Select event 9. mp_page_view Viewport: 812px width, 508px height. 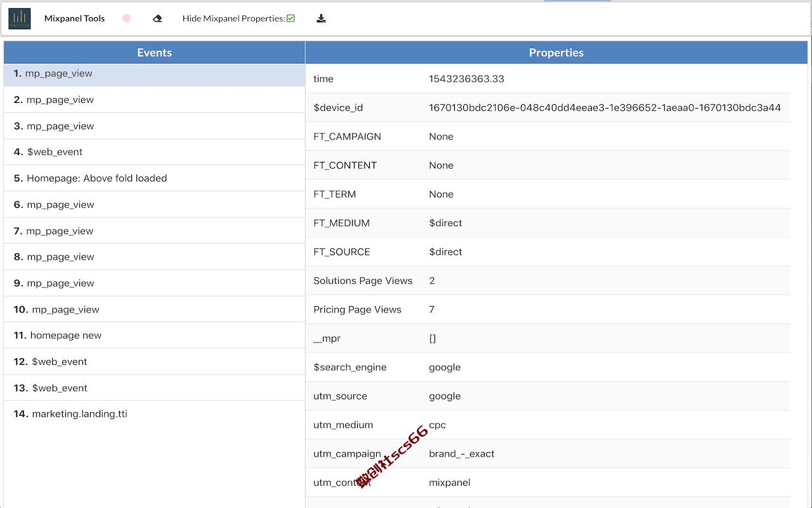click(154, 283)
